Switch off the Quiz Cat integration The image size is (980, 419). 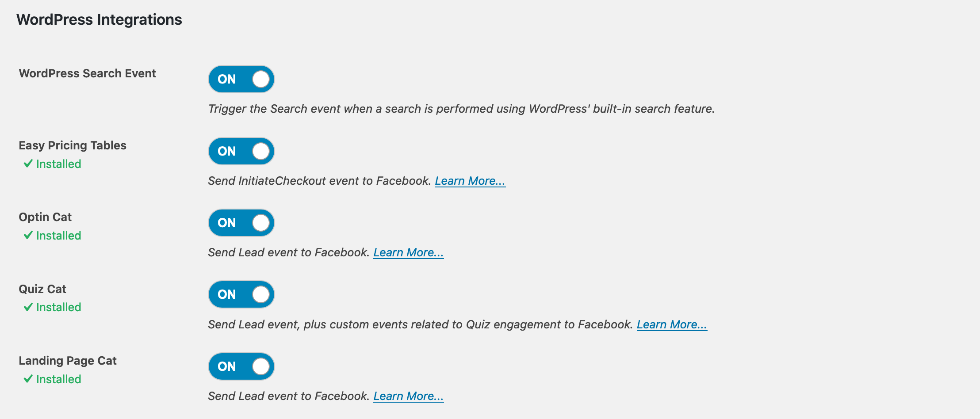[x=241, y=294]
